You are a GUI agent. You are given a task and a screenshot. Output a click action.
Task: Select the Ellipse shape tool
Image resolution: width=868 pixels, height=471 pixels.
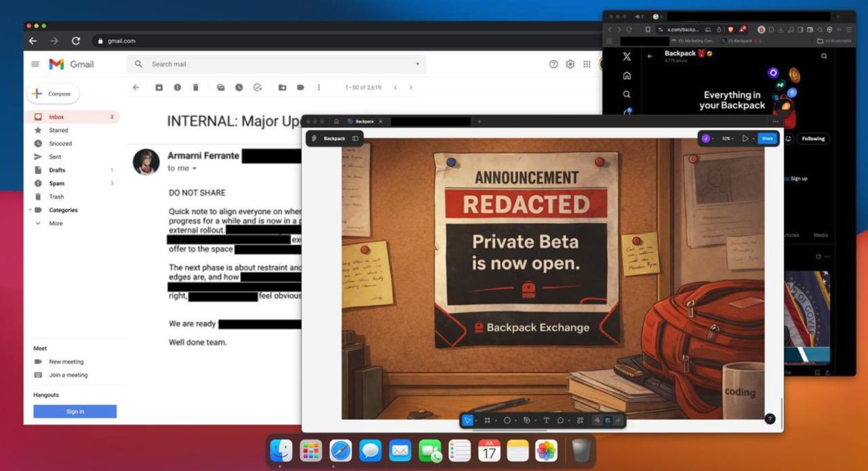(x=507, y=420)
